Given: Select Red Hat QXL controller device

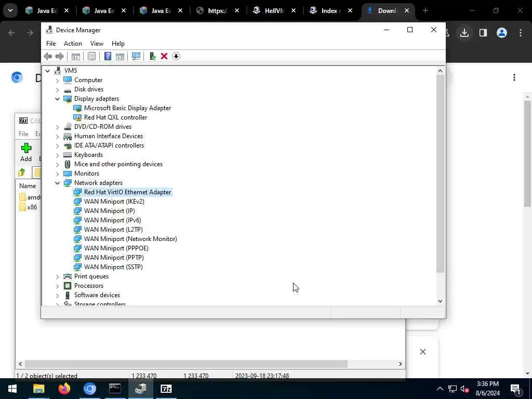Looking at the screenshot, I should tap(115, 117).
